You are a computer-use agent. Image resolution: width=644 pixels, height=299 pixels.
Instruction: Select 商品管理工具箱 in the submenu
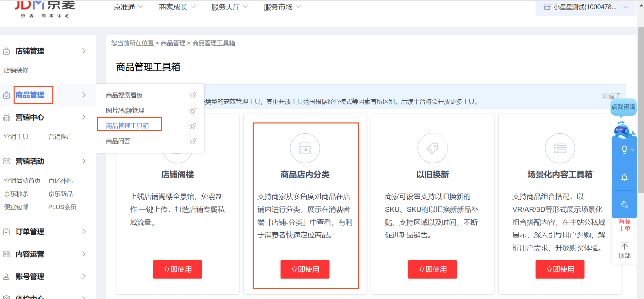coord(128,126)
